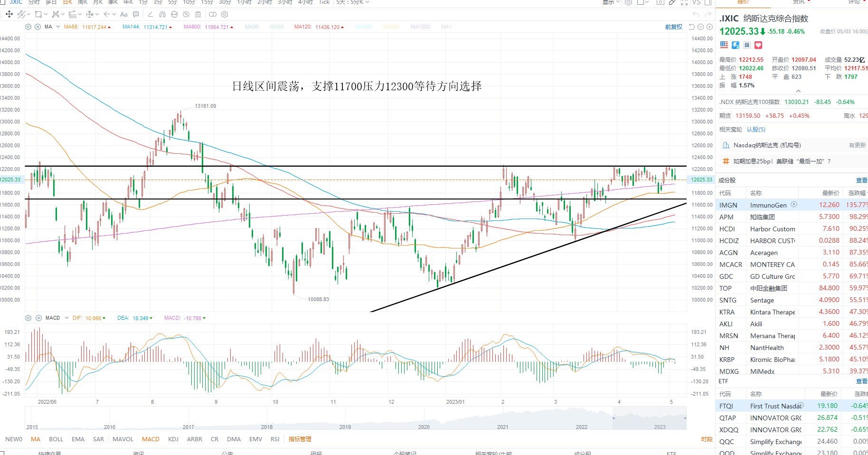This screenshot has width=868, height=455.
Task: Zoom in chart with plus icon
Action: [709, 27]
